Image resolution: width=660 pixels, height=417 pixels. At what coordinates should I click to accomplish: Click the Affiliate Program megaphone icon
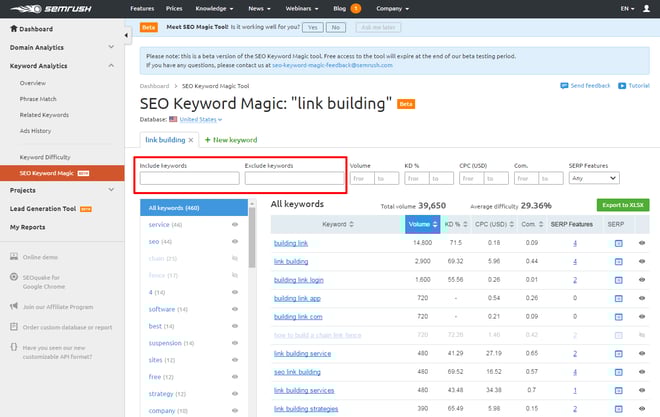(x=14, y=306)
